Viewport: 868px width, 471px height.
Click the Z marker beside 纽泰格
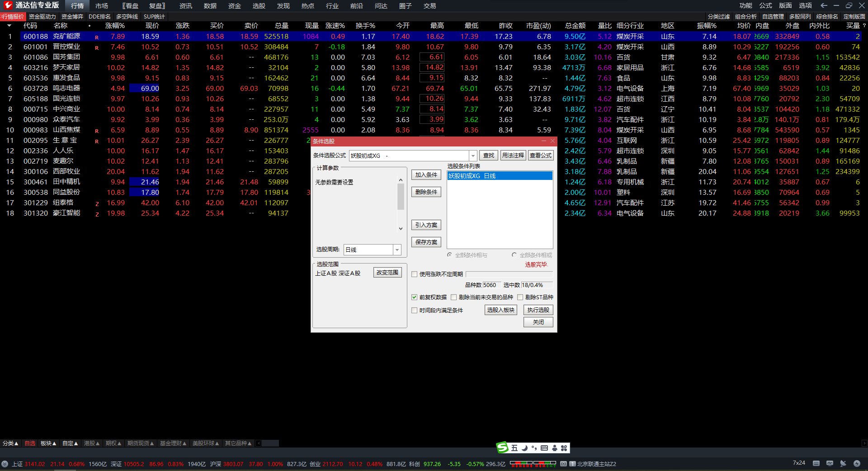click(97, 204)
